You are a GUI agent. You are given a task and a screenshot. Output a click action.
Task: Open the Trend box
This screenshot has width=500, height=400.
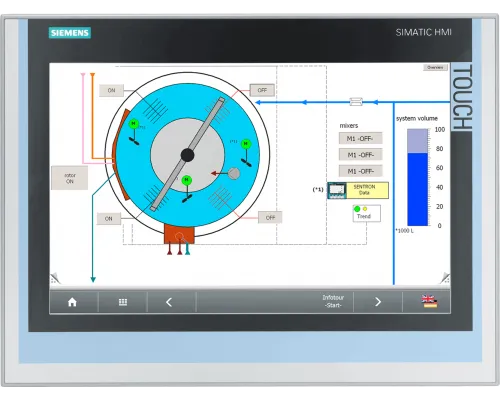point(367,213)
